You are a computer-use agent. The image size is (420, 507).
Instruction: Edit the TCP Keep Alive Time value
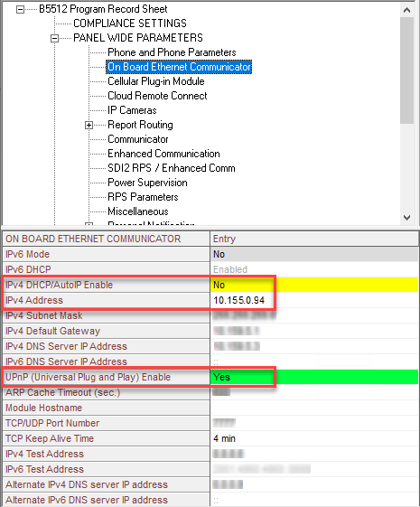pyautogui.click(x=314, y=438)
